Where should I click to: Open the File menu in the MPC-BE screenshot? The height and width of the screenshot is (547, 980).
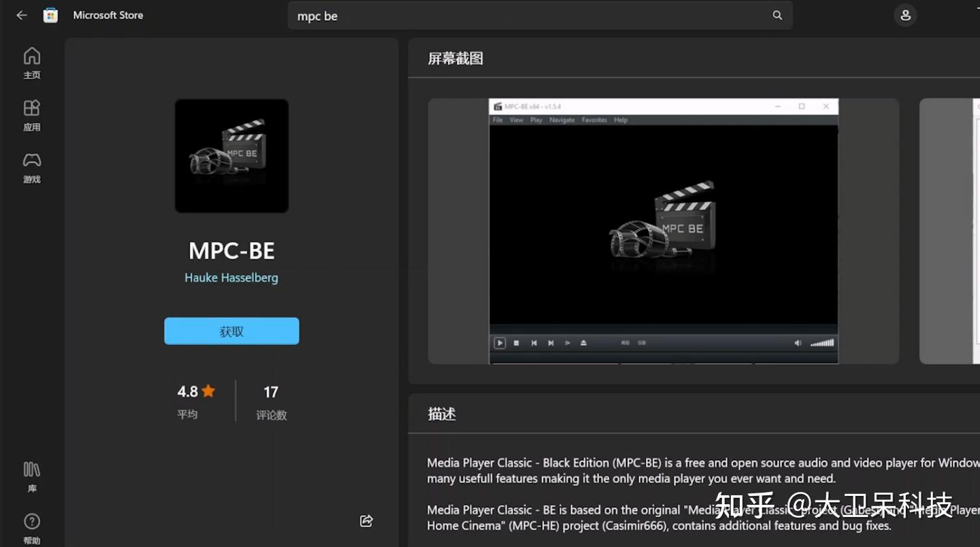click(x=499, y=119)
